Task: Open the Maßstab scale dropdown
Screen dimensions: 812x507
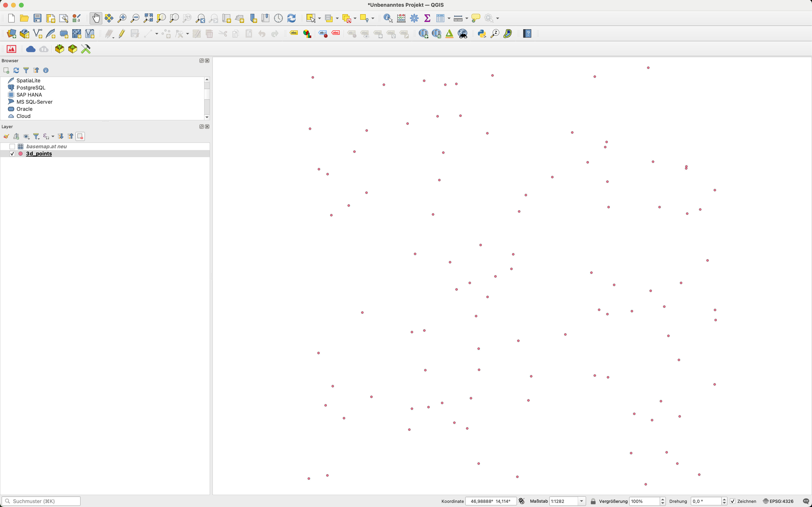Action: [582, 501]
